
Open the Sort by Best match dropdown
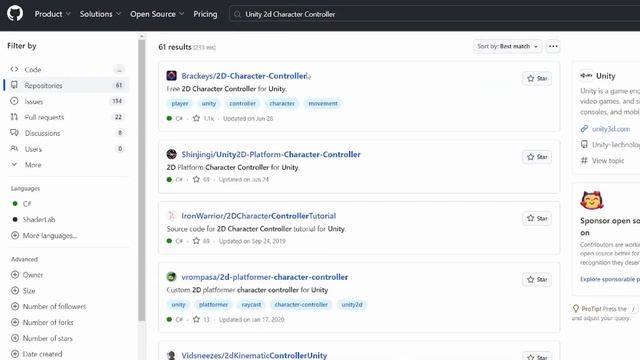tap(507, 46)
